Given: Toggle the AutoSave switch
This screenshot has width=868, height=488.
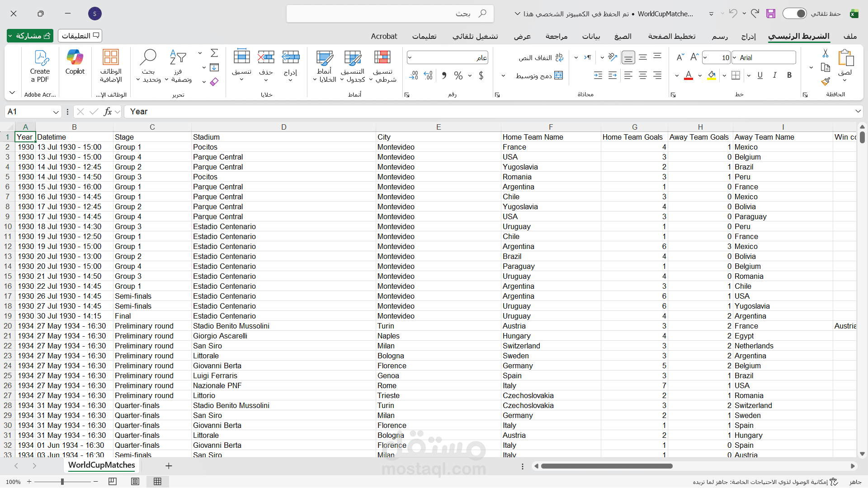Looking at the screenshot, I should [x=794, y=14].
